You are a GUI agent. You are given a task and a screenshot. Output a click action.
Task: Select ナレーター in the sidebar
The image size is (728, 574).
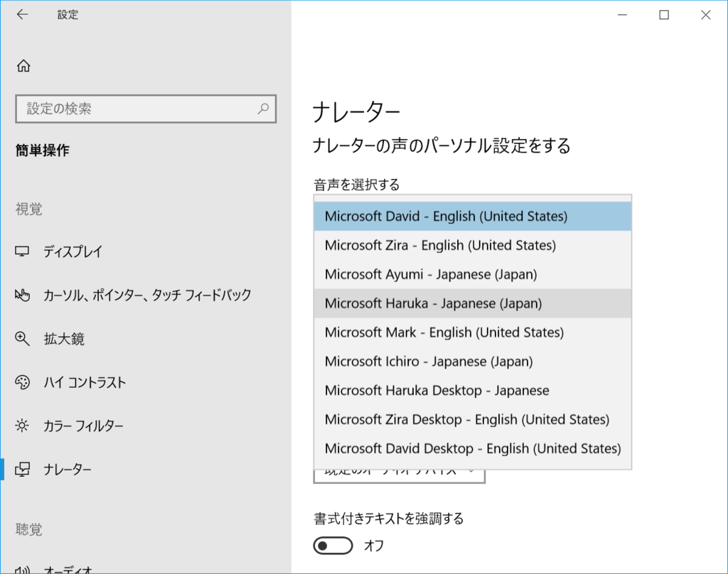[145, 469]
